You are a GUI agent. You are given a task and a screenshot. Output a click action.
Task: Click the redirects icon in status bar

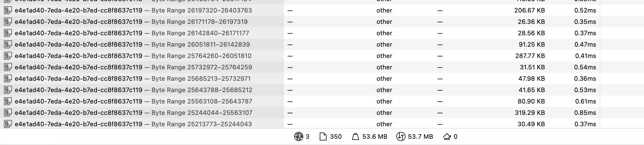tap(447, 137)
